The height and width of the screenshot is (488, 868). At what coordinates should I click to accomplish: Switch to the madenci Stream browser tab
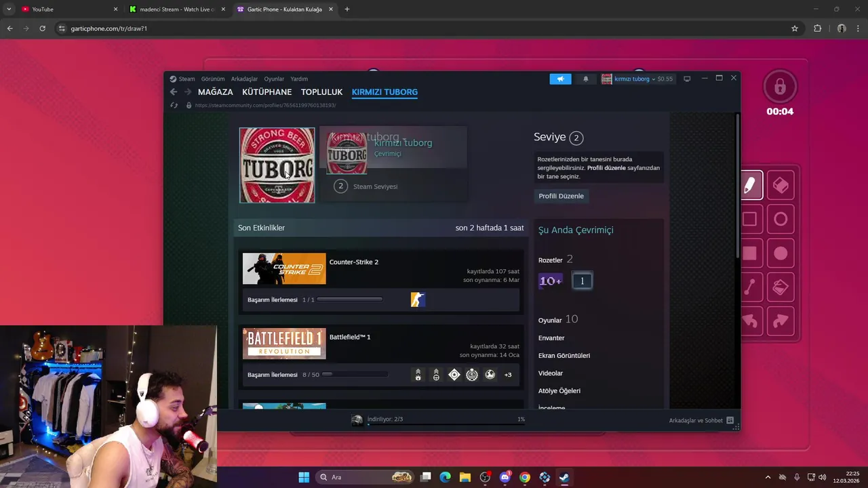(178, 9)
